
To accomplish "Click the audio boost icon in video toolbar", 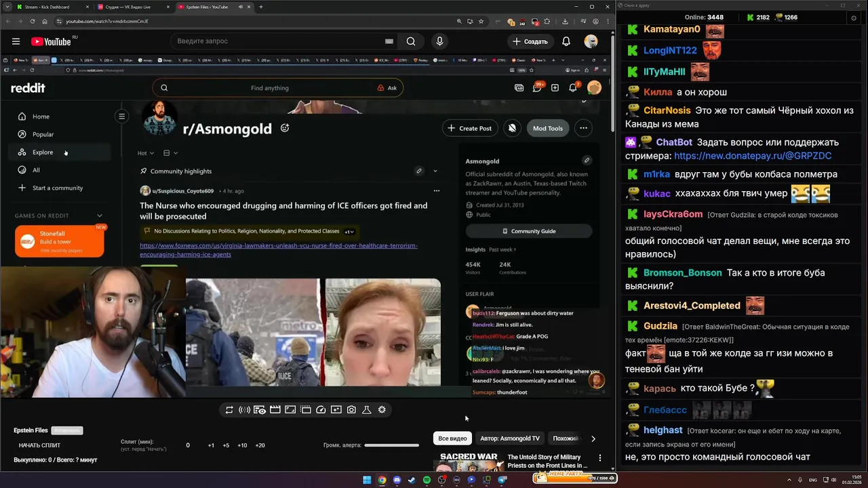I will (244, 409).
